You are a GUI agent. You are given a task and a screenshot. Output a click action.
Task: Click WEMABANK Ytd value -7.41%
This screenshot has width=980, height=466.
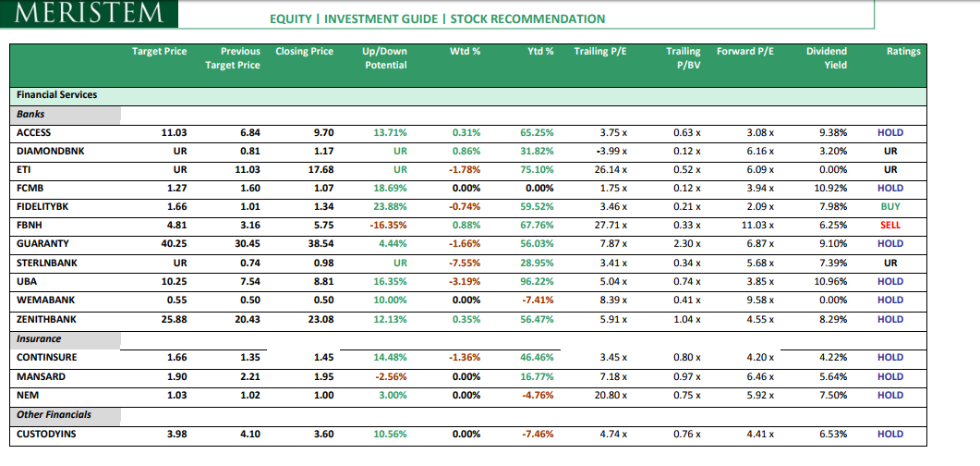[x=538, y=300]
